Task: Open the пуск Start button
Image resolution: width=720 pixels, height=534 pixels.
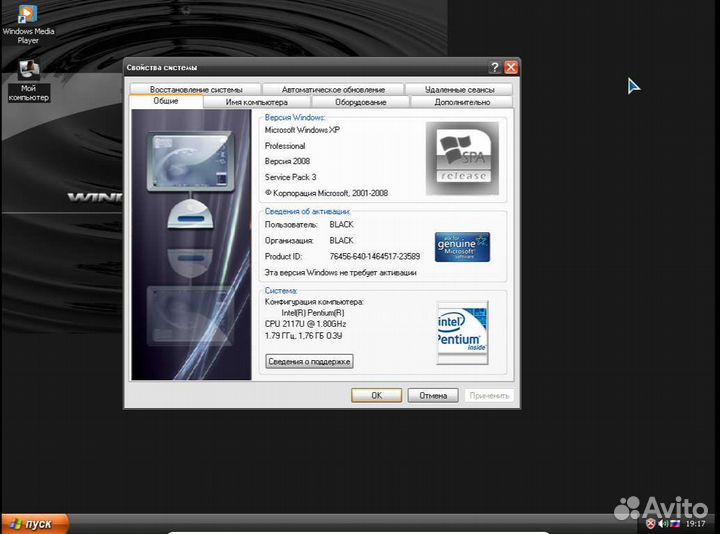Action: click(x=35, y=524)
